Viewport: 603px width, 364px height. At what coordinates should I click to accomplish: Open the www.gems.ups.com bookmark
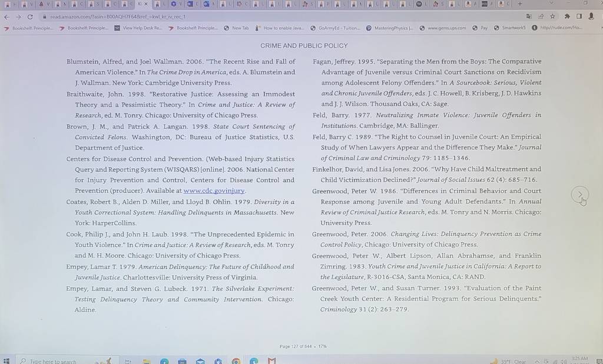pos(443,28)
